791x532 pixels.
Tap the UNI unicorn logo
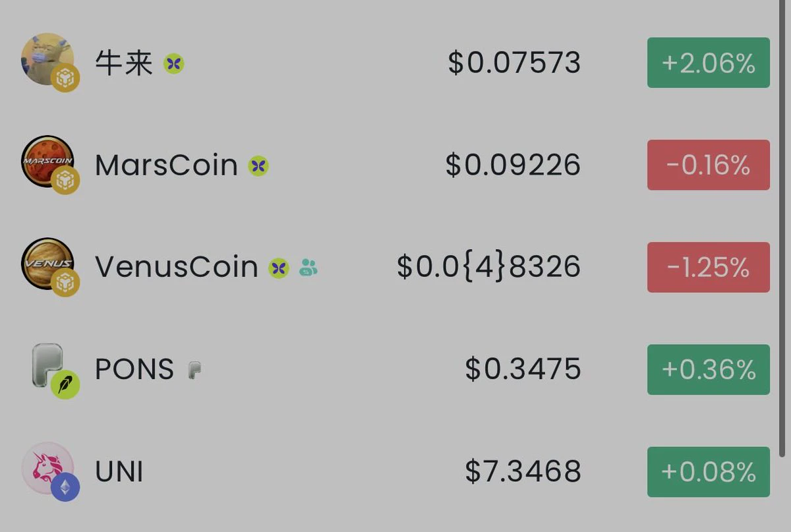click(47, 468)
